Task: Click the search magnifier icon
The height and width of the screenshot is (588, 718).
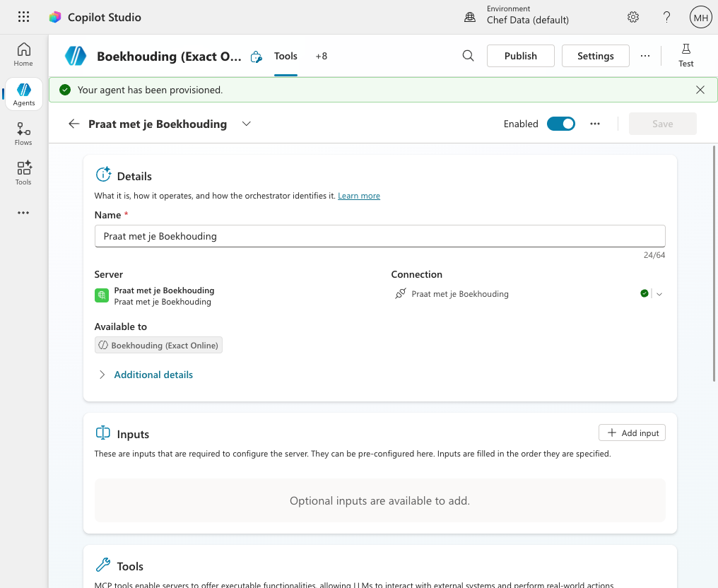Action: tap(468, 56)
